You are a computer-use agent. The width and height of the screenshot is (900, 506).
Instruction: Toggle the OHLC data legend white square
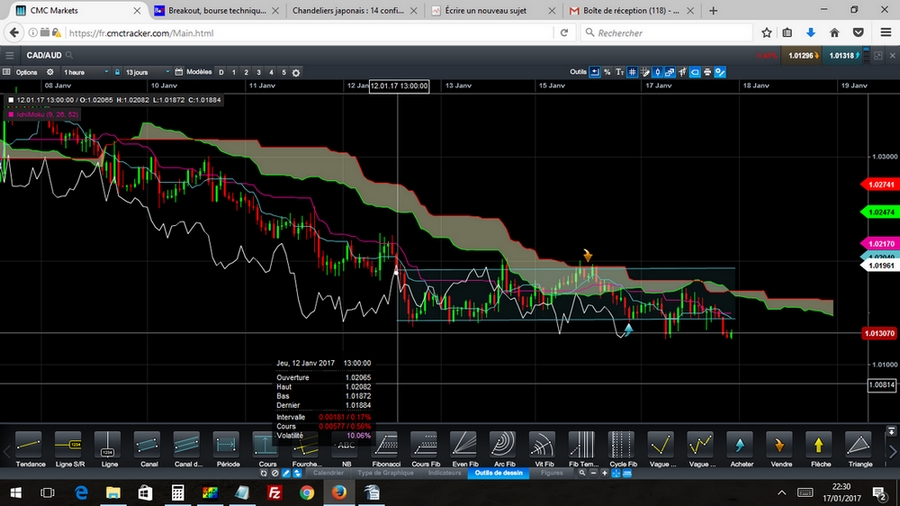(10, 100)
